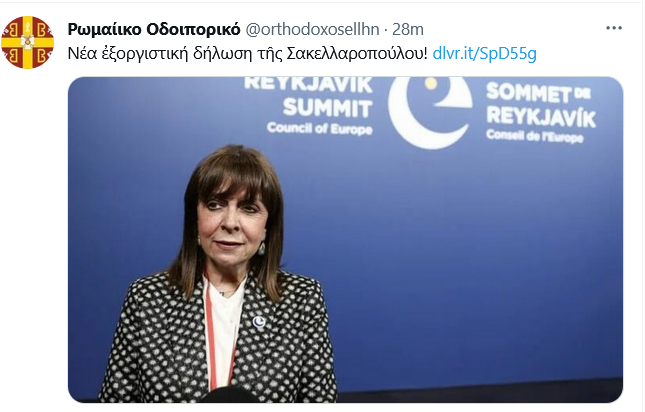Open the attached tweet photo
This screenshot has height=412, width=645.
point(345,240)
